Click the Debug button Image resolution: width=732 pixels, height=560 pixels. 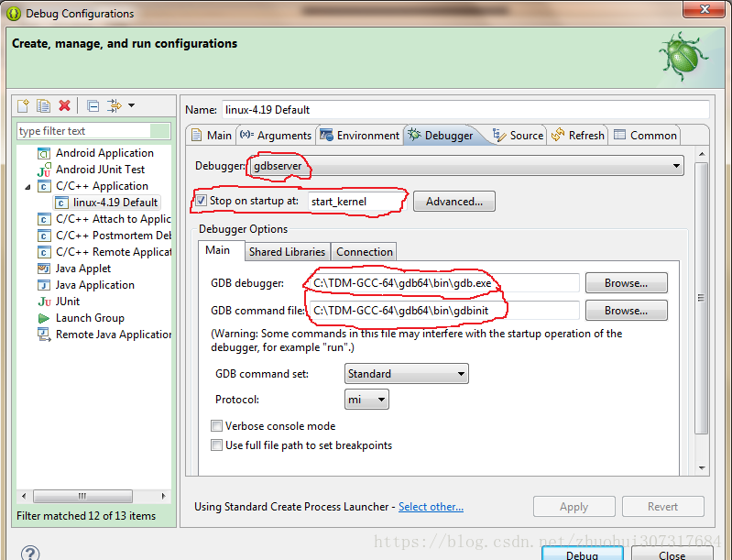coord(582,554)
